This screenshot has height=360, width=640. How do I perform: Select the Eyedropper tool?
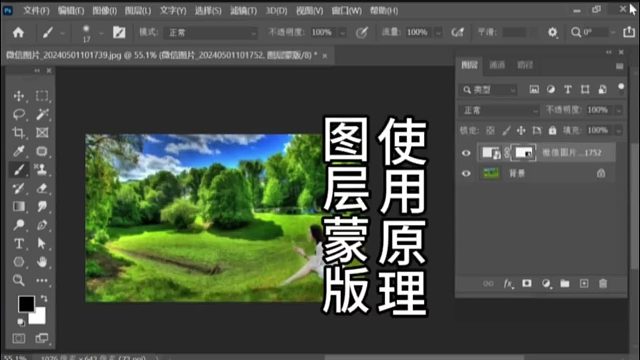(x=18, y=151)
